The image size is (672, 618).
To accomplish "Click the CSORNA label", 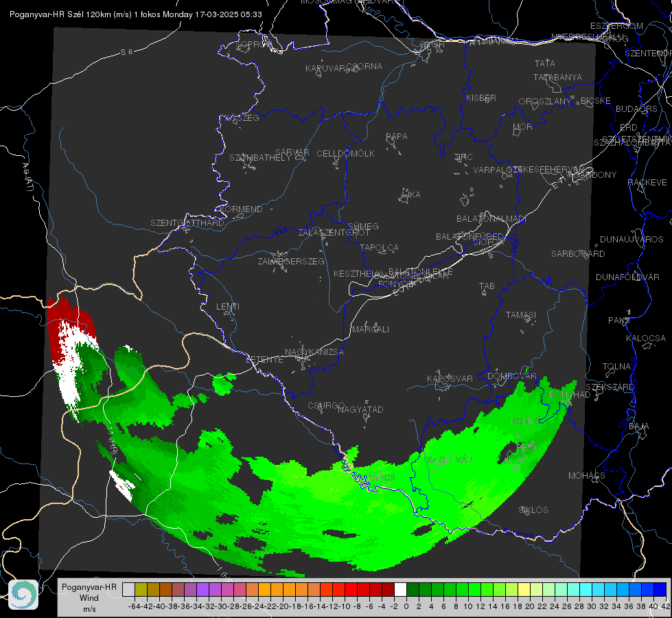I will tap(364, 67).
